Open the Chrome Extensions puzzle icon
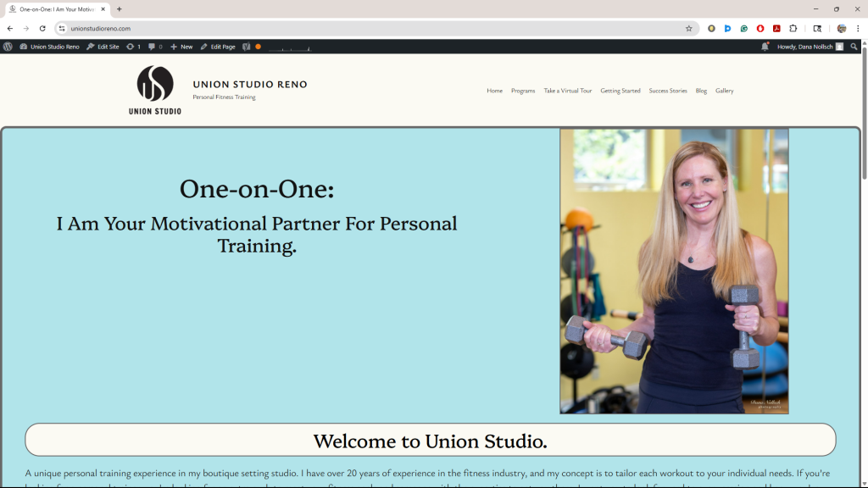This screenshot has height=488, width=868. (793, 28)
